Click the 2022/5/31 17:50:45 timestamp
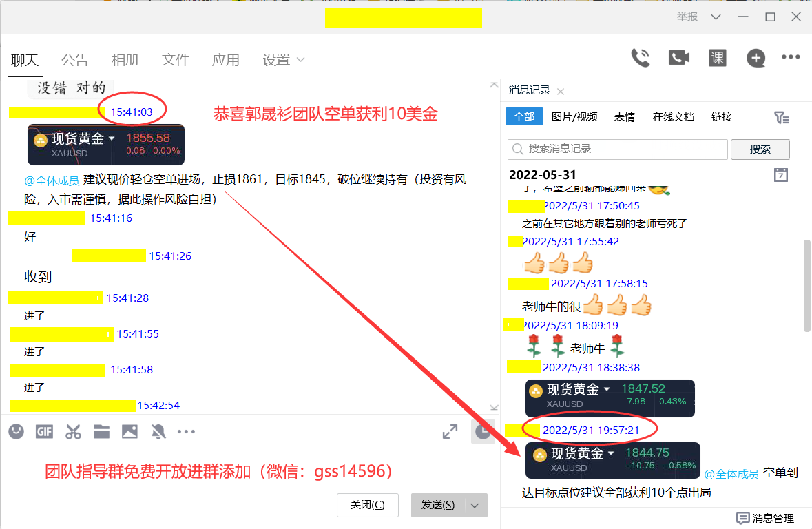The height and width of the screenshot is (529, 812). pos(592,206)
